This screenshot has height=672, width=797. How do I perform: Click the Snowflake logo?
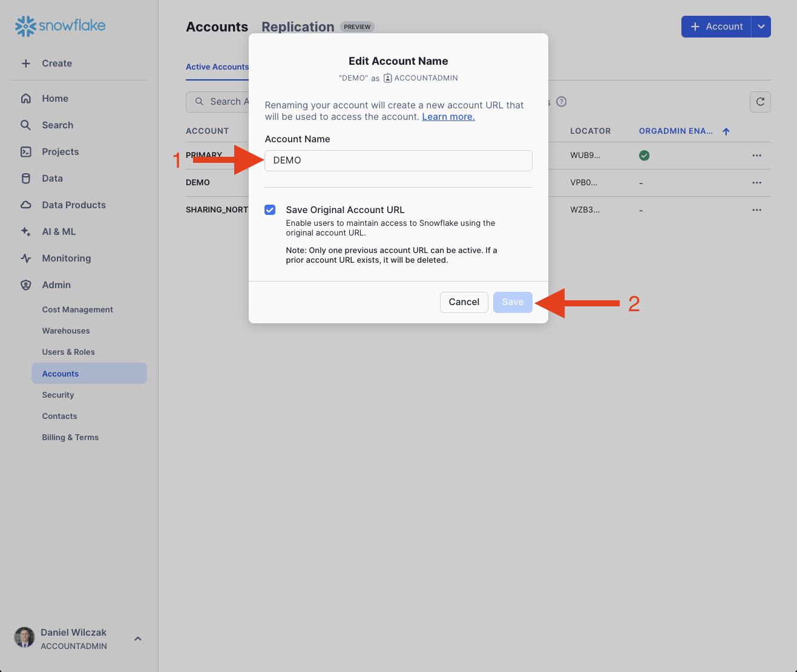(60, 26)
